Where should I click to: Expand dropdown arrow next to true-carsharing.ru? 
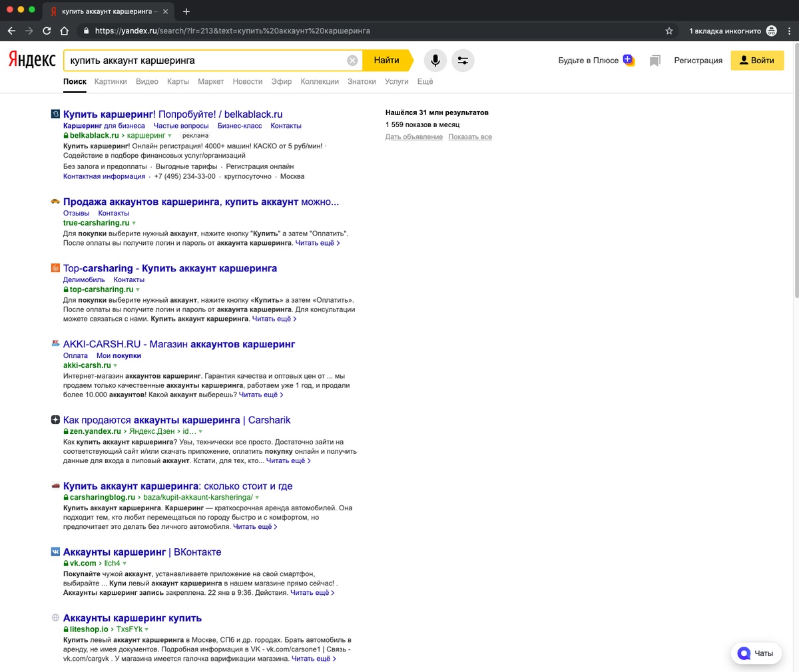click(x=134, y=224)
